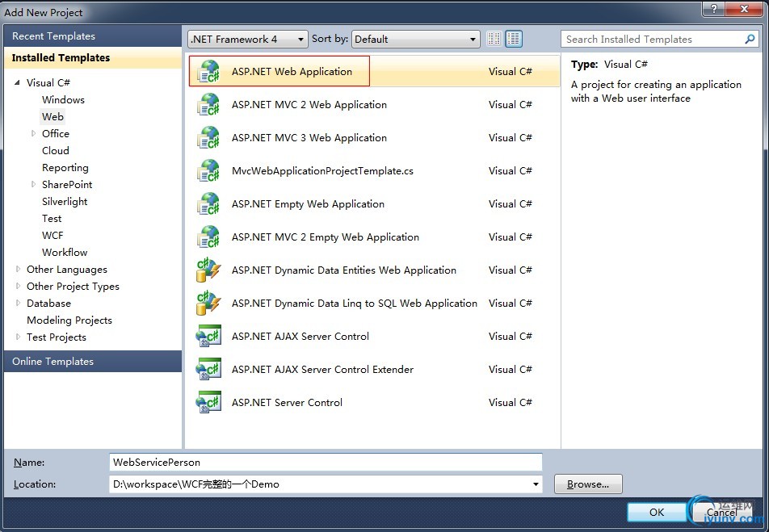
Task: Click the ASP.NET MVC 2 Empty Web Application icon
Action: click(208, 237)
